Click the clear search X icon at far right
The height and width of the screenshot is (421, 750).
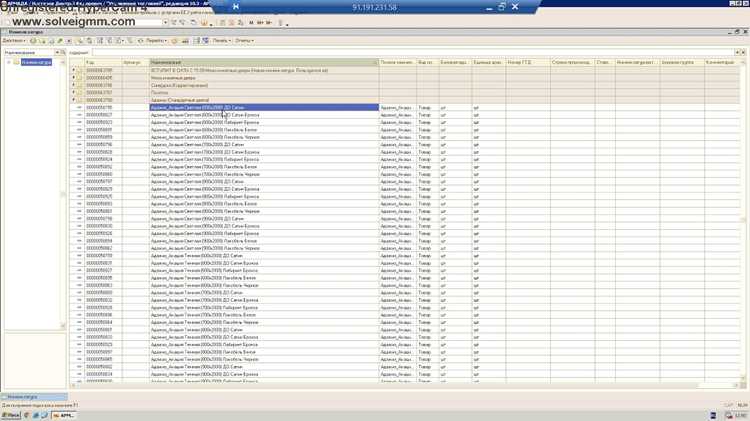[743, 52]
